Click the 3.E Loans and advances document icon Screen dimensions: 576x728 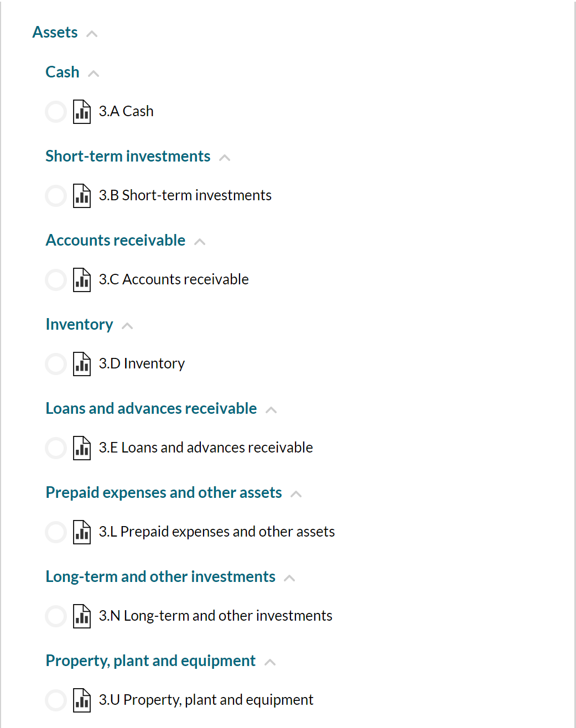(x=82, y=448)
